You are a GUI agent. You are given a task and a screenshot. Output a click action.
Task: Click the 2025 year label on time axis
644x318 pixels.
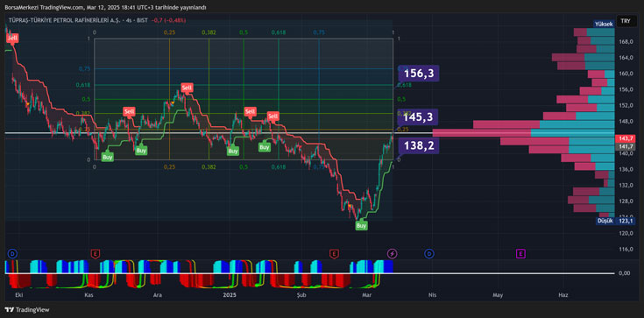point(229,295)
